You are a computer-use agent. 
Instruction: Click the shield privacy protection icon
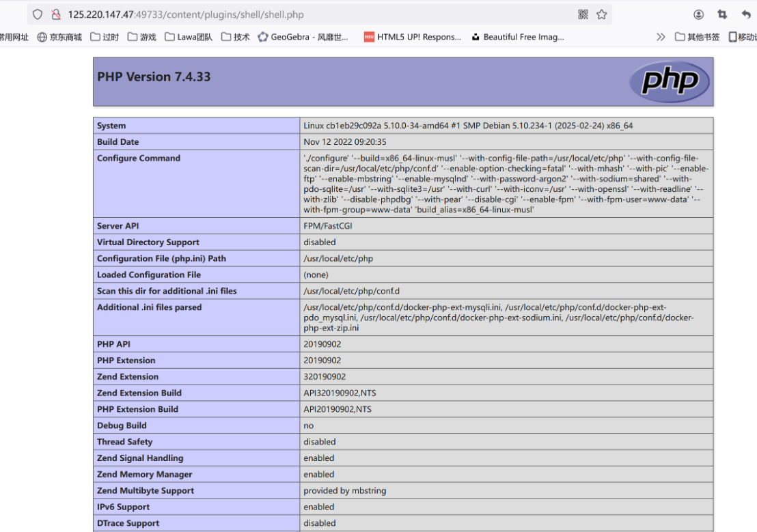tap(38, 13)
